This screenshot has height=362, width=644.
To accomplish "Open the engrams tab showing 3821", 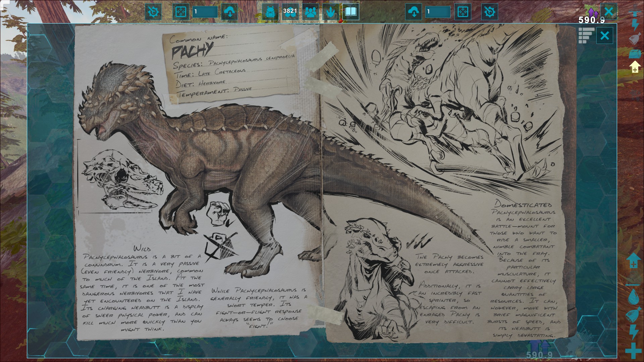I will [290, 12].
